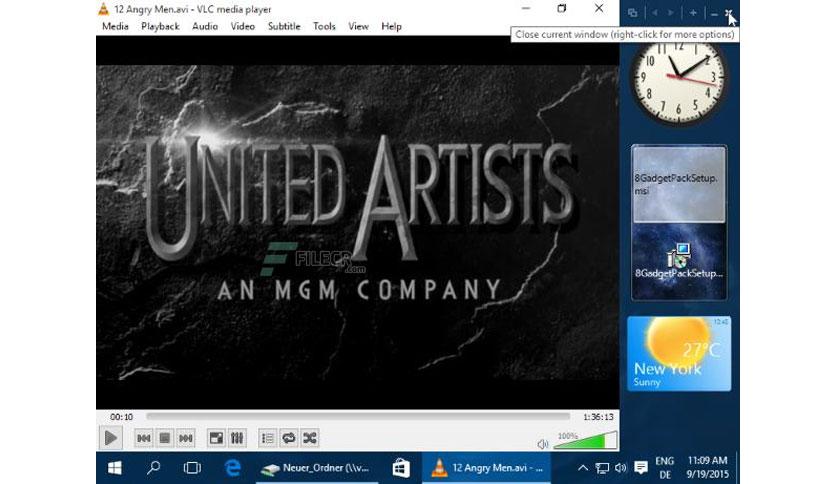Close current window via sidebar X
Screen dimensions: 836x484
(729, 13)
